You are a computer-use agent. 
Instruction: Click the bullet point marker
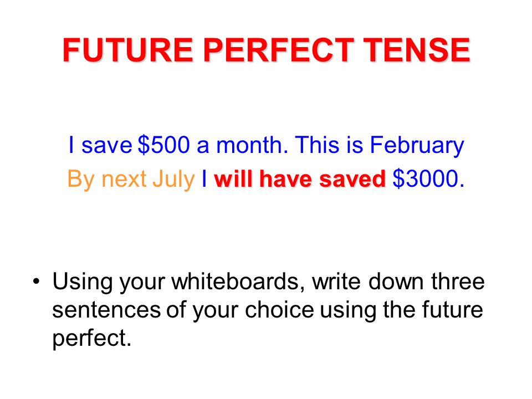(37, 282)
